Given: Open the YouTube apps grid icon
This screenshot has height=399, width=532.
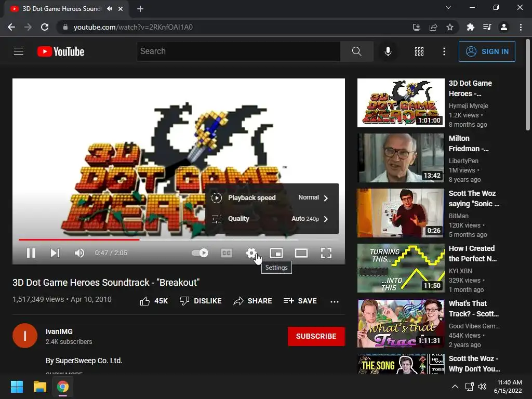Looking at the screenshot, I should click(419, 51).
